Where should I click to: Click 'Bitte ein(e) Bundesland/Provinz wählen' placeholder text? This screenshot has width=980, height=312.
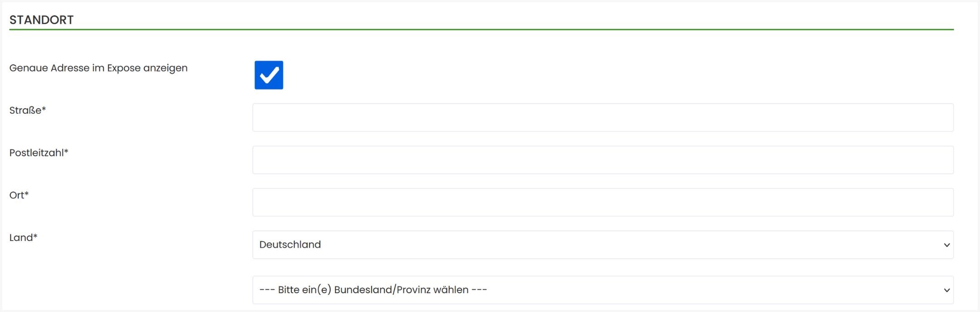373,290
